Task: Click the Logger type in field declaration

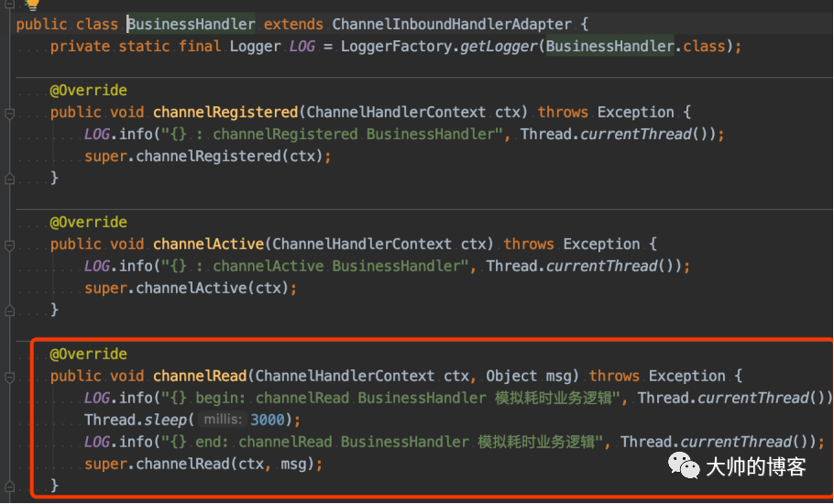Action: [x=256, y=46]
